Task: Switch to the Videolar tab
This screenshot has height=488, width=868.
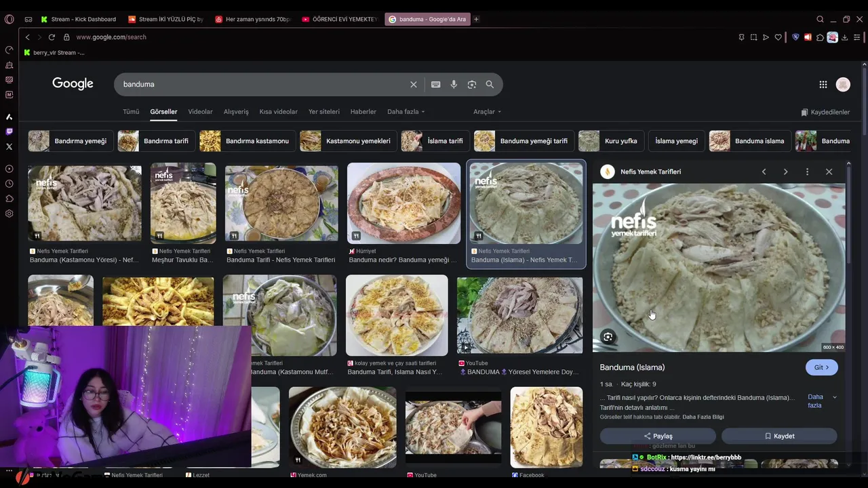Action: pyautogui.click(x=200, y=112)
